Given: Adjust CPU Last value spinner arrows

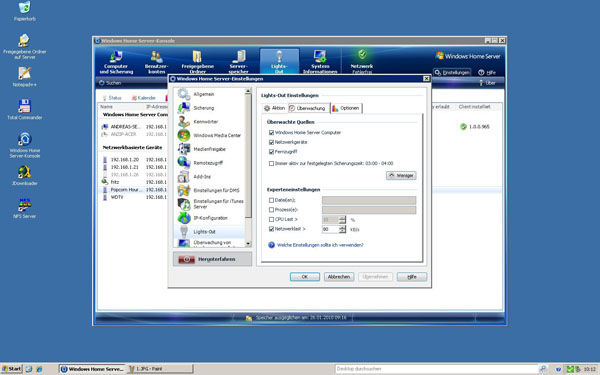Looking at the screenshot, I should point(342,220).
